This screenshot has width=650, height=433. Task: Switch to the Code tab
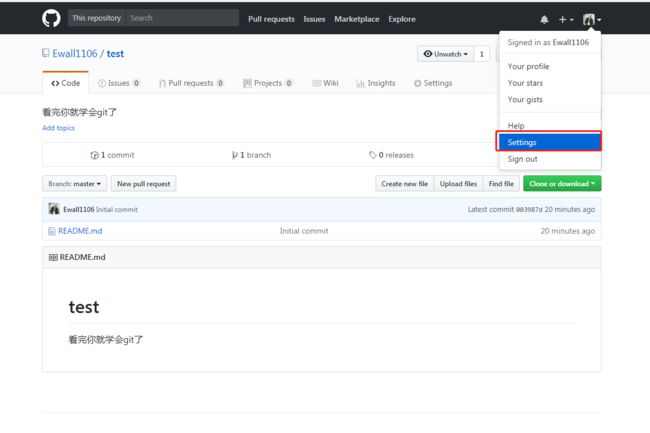65,83
